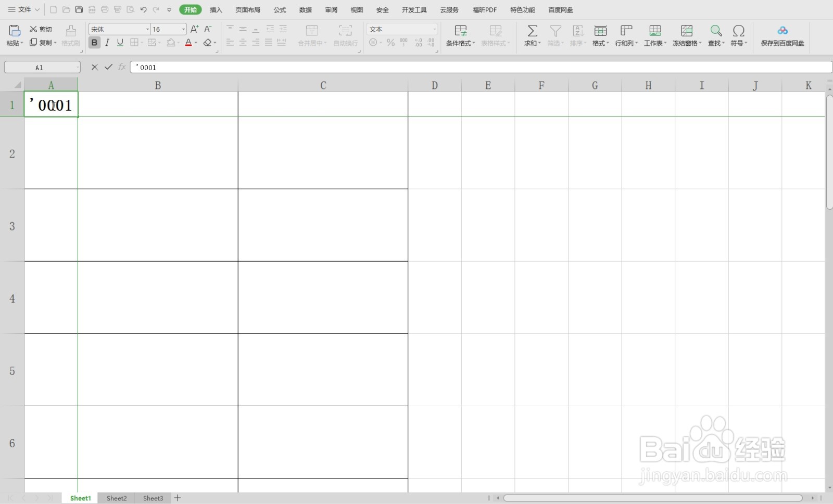
Task: Toggle align text left
Action: pos(230,43)
